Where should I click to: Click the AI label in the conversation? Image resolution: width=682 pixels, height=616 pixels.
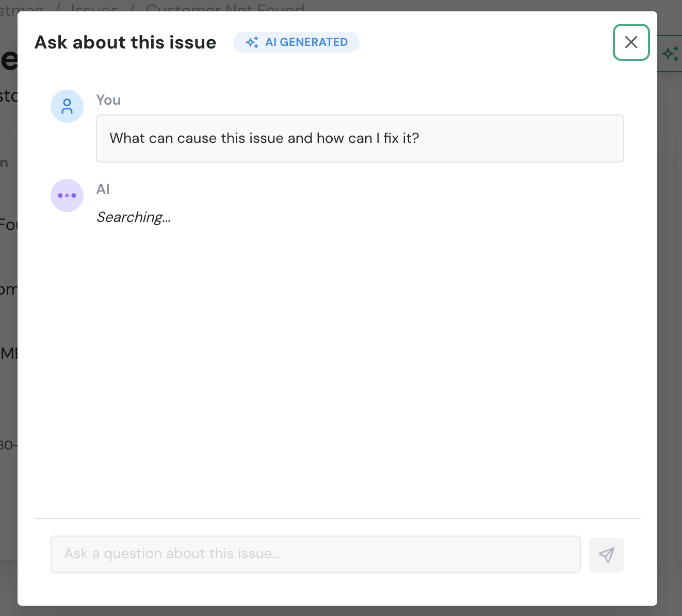pos(103,189)
